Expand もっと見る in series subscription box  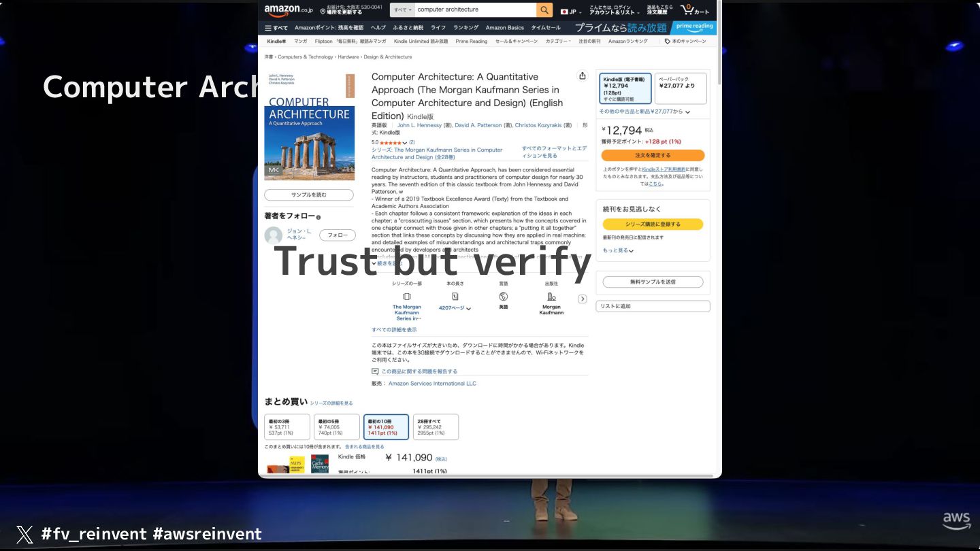[x=618, y=250]
